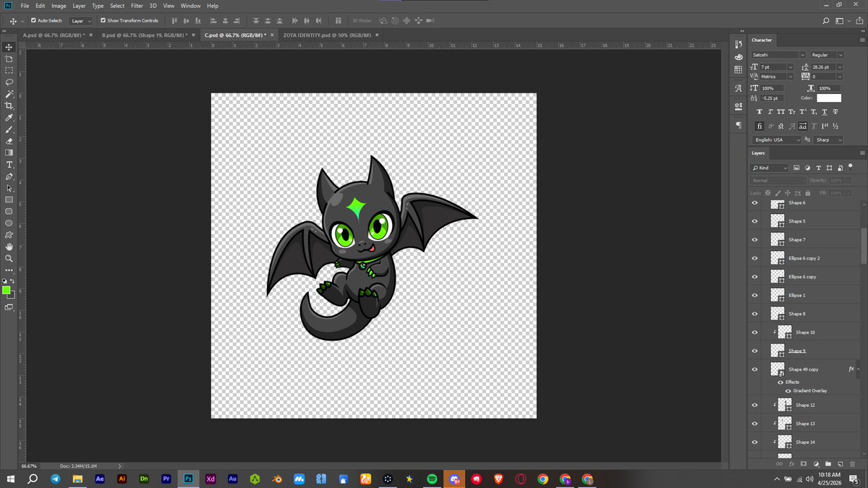The image size is (868, 488).
Task: Open the File menu
Action: click(x=25, y=6)
